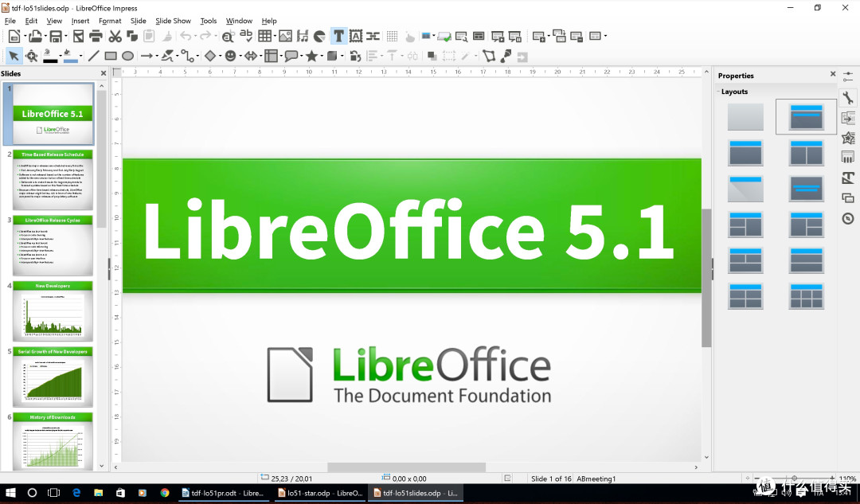Close the Properties sidebar panel
The width and height of the screenshot is (860, 504).
click(833, 74)
